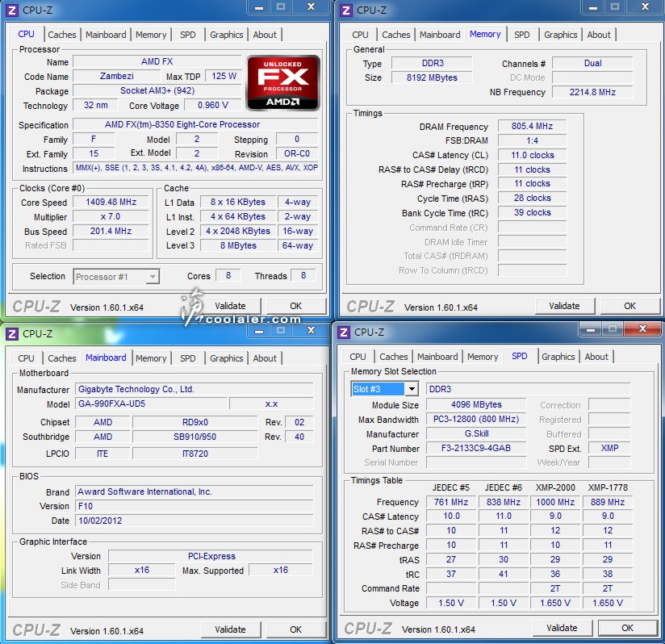Select the CPU tab in the SPD window
This screenshot has width=665, height=644.
(x=358, y=357)
